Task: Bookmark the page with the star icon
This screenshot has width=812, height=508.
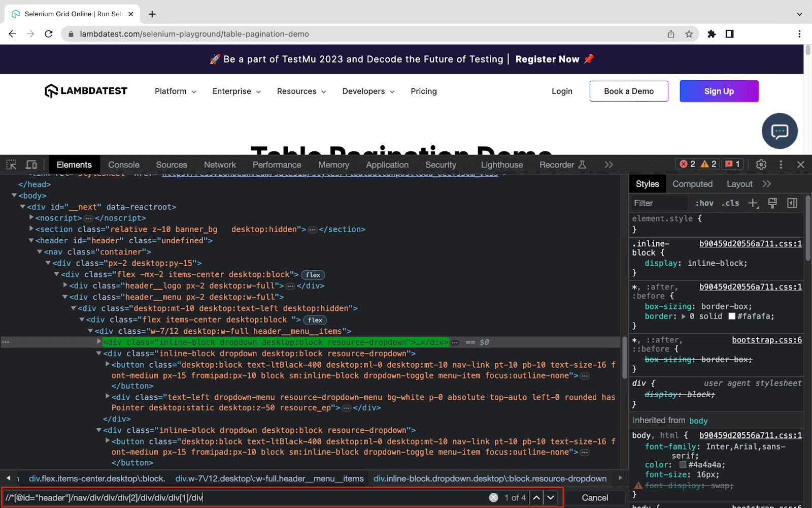Action: 689,34
